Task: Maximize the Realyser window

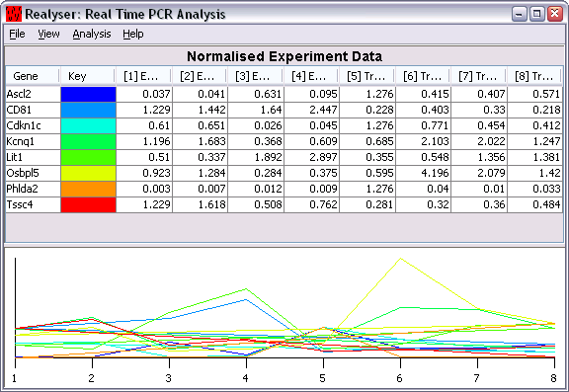Action: coord(536,14)
